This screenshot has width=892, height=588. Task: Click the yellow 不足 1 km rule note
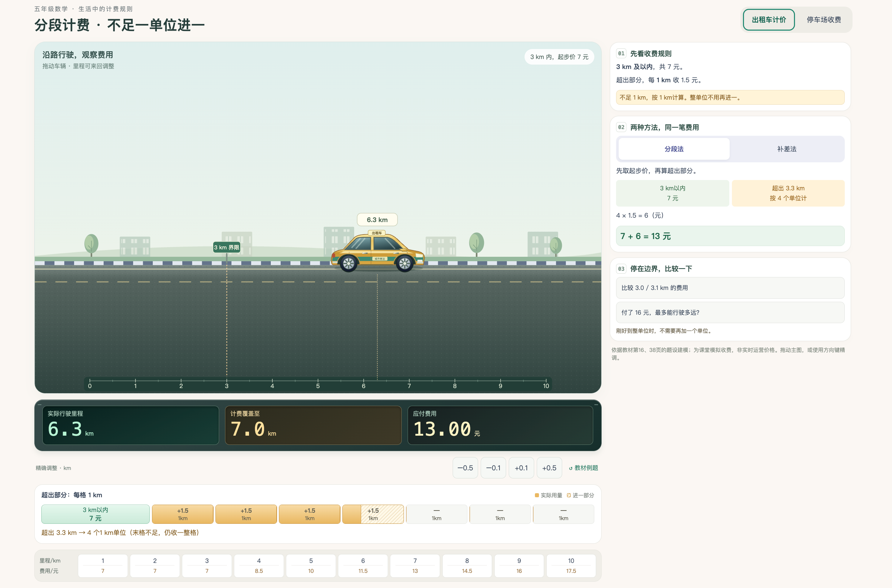[730, 97]
